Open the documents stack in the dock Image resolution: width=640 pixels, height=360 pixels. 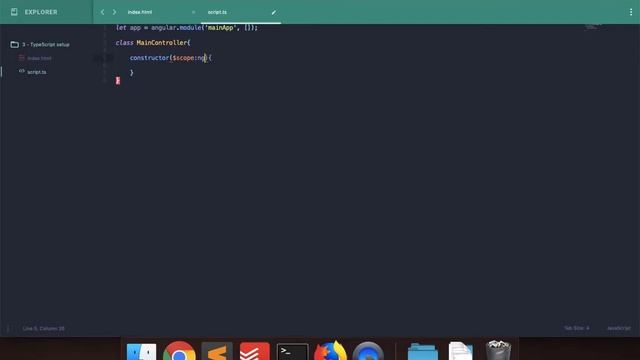pos(460,351)
